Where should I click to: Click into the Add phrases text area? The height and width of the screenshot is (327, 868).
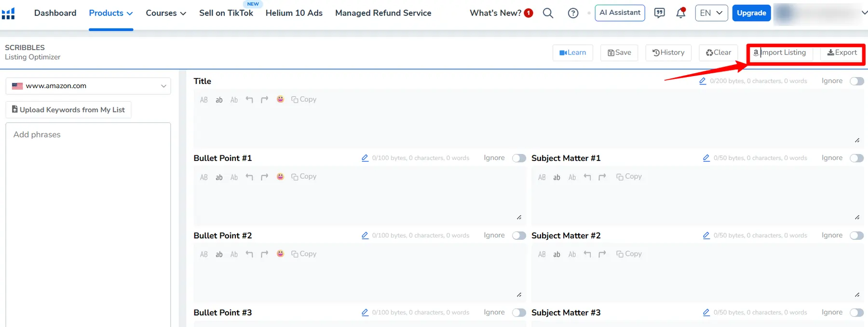pos(88,217)
